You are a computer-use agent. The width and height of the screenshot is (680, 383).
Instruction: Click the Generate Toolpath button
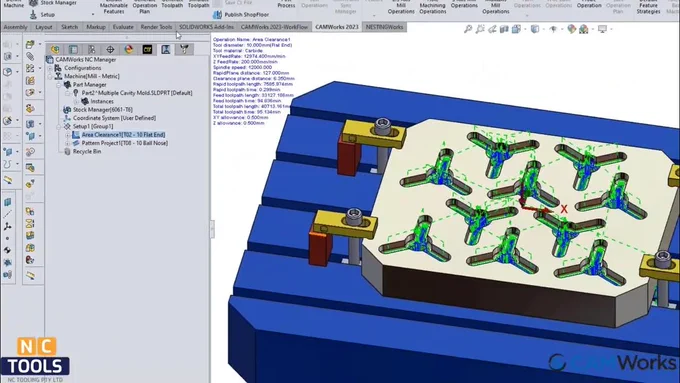[x=172, y=4]
